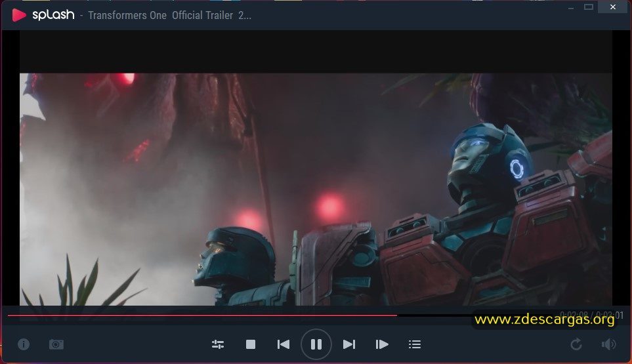The image size is (632, 364).
Task: Stop playback with the square button
Action: click(251, 344)
